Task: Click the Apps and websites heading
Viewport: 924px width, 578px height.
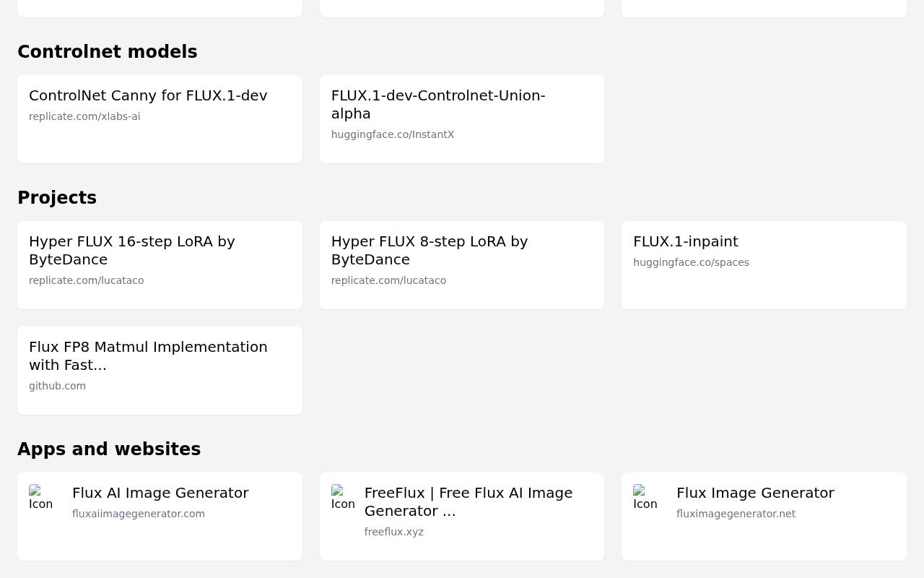Action: click(109, 449)
